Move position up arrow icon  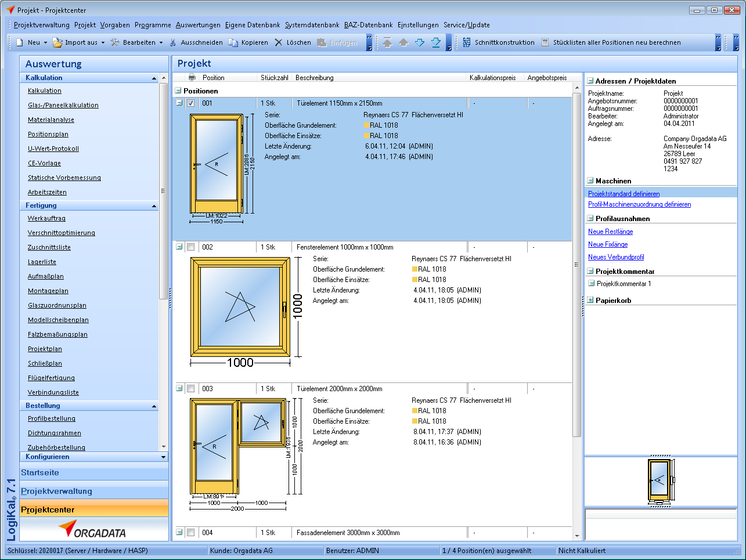(x=403, y=42)
